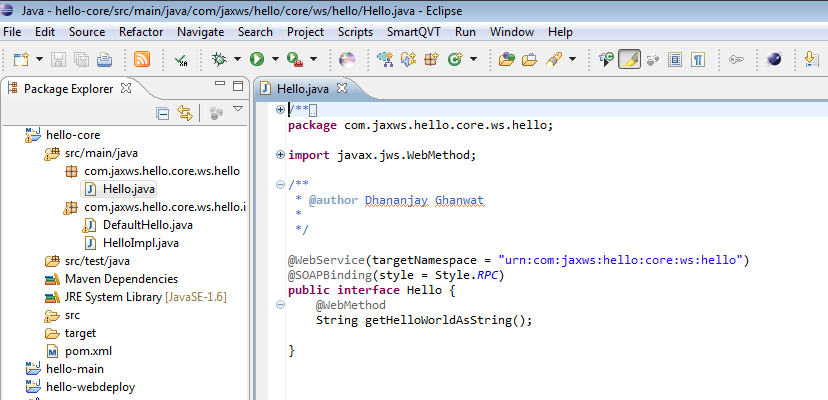The height and width of the screenshot is (400, 828).
Task: Expand the folded import javax.jws.WebMethod section
Action: [x=280, y=155]
